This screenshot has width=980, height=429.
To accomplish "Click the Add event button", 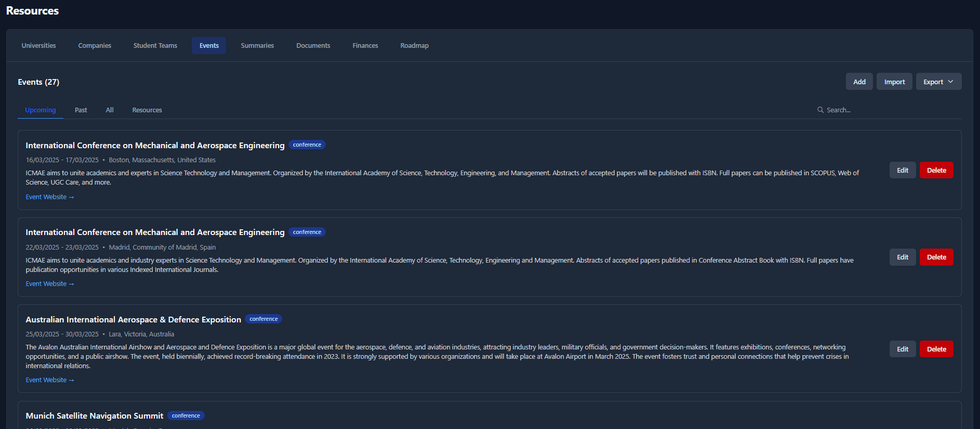I will click(x=859, y=82).
